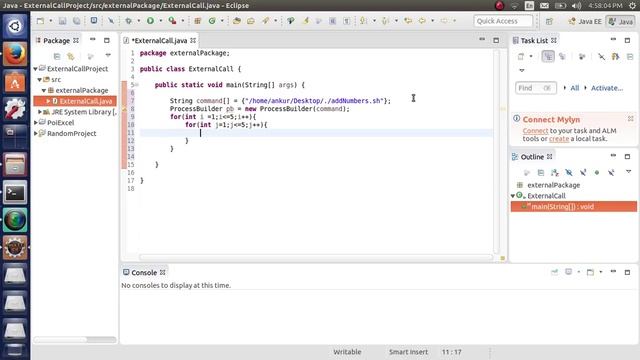Viewport: 640px width, 360px height.
Task: Click the New file toolbar icon
Action: pyautogui.click(x=40, y=21)
